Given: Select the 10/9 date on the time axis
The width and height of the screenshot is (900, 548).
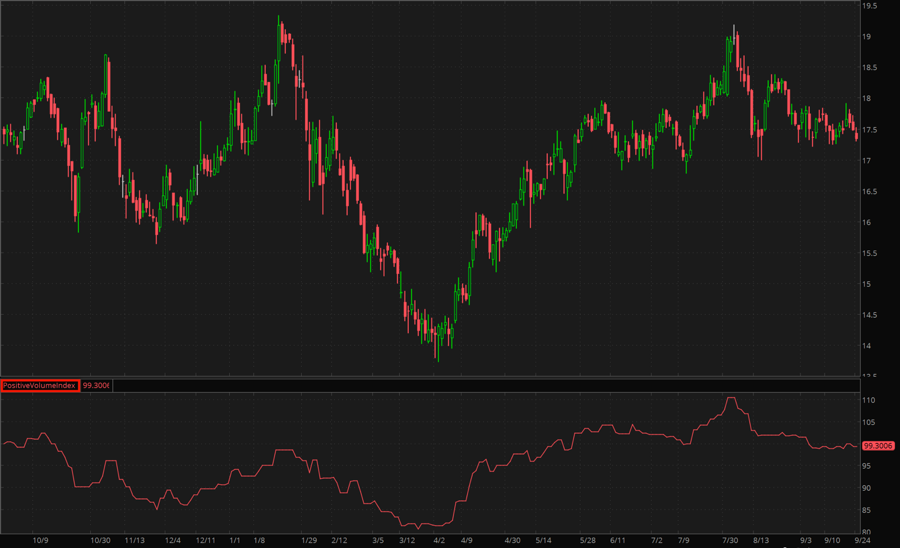Looking at the screenshot, I should 41,540.
